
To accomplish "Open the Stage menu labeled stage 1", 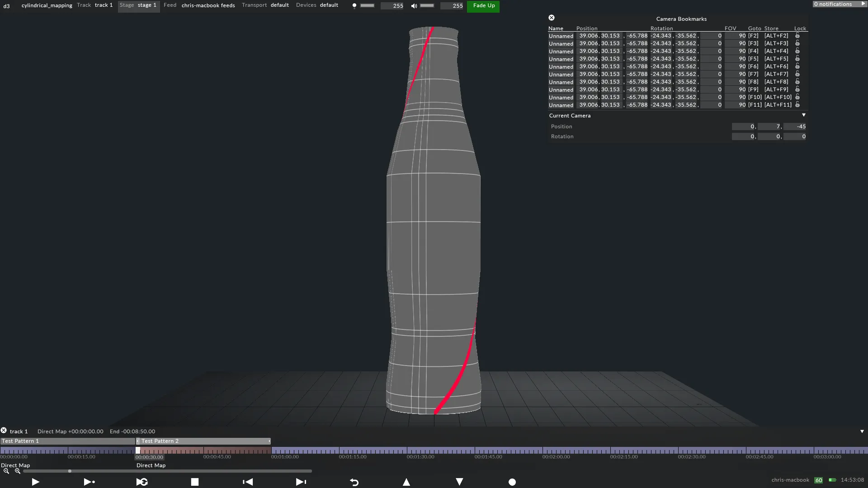I will pyautogui.click(x=138, y=5).
